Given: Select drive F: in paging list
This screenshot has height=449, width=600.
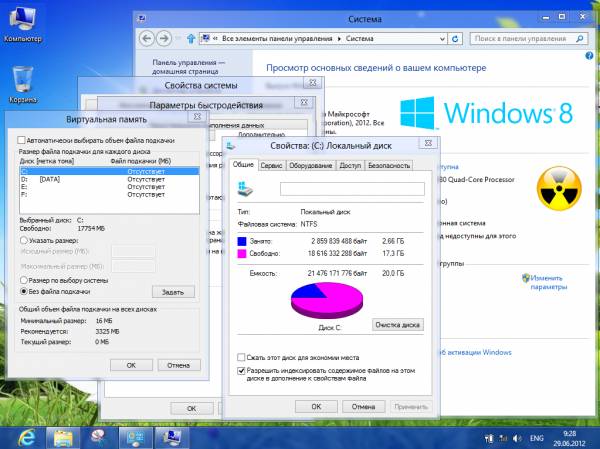Looking at the screenshot, I should coord(109,194).
